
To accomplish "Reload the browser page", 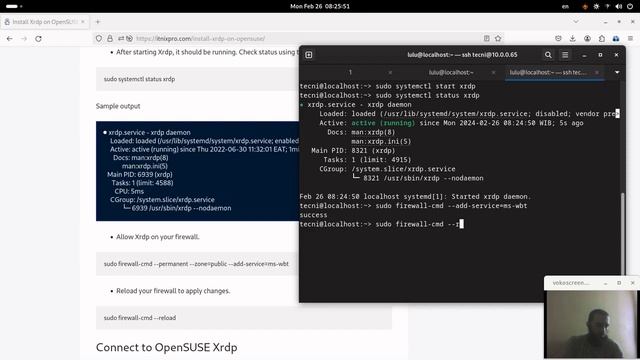I will click(x=38, y=38).
